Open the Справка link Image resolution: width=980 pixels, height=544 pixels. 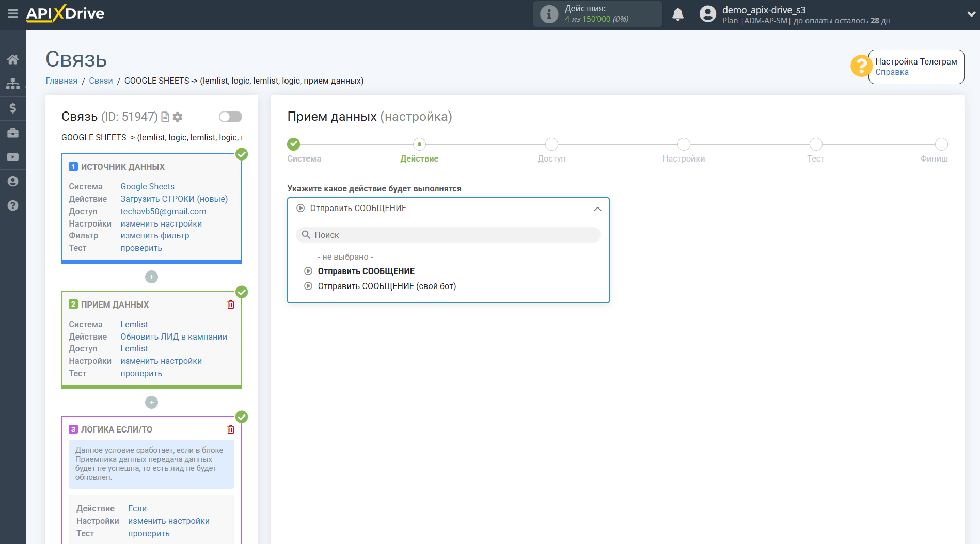click(x=892, y=72)
